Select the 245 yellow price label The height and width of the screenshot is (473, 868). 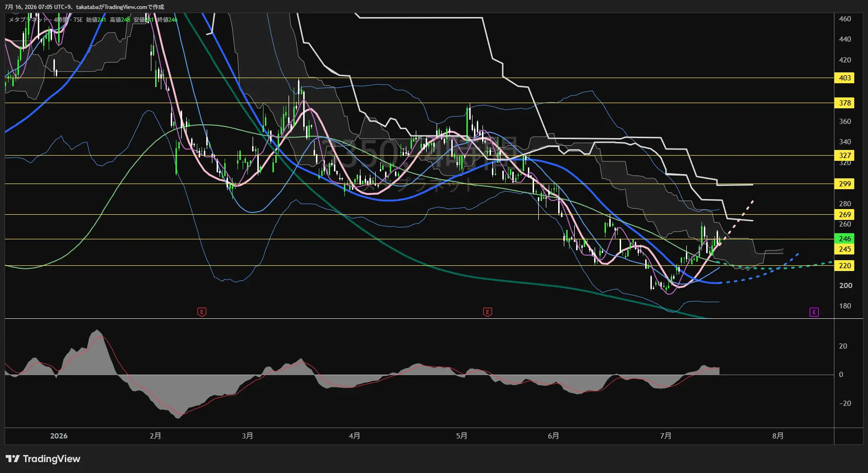(845, 249)
